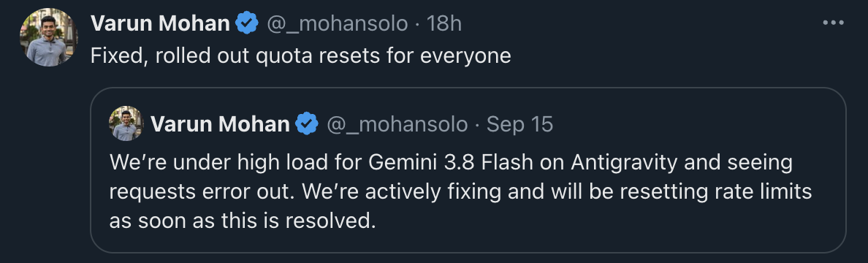The height and width of the screenshot is (263, 868).
Task: Click the blue verified badge beside the top author name
Action: click(247, 23)
